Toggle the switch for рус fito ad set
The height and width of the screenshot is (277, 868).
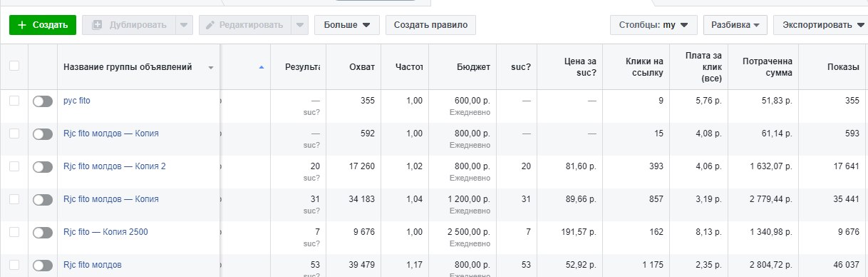click(x=43, y=101)
